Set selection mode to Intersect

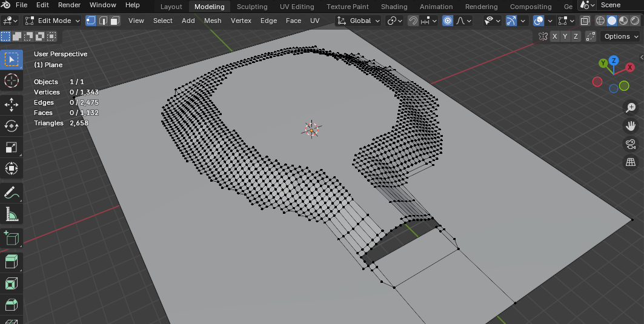pyautogui.click(x=51, y=36)
